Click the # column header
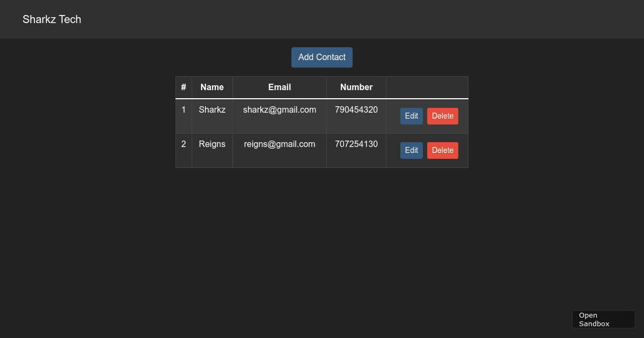The width and height of the screenshot is (644, 338). tap(184, 87)
